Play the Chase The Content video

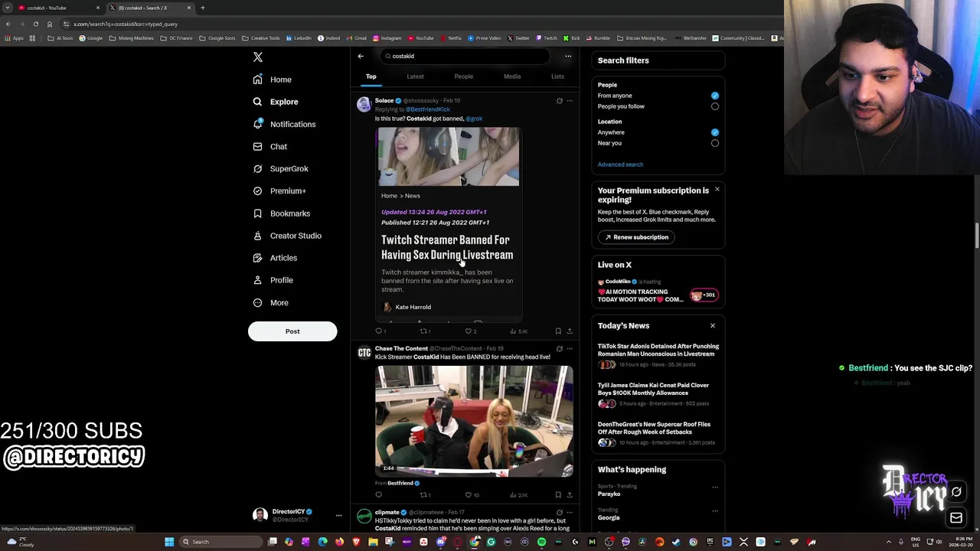pos(474,421)
